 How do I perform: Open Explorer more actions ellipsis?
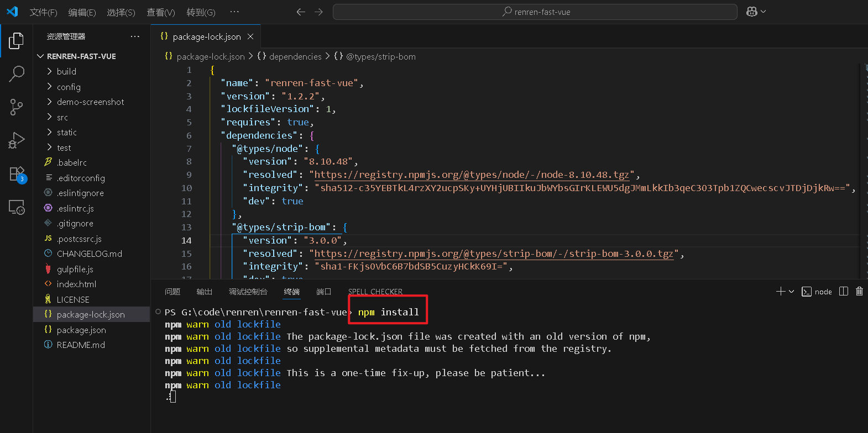point(135,36)
